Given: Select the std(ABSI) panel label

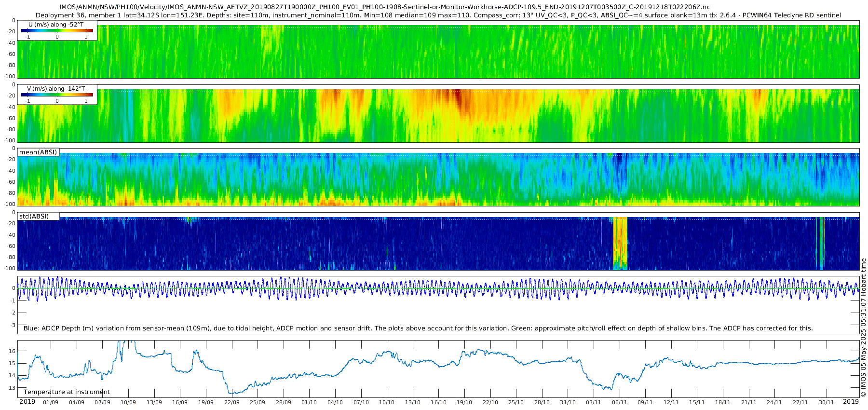Looking at the screenshot, I should 38,216.
